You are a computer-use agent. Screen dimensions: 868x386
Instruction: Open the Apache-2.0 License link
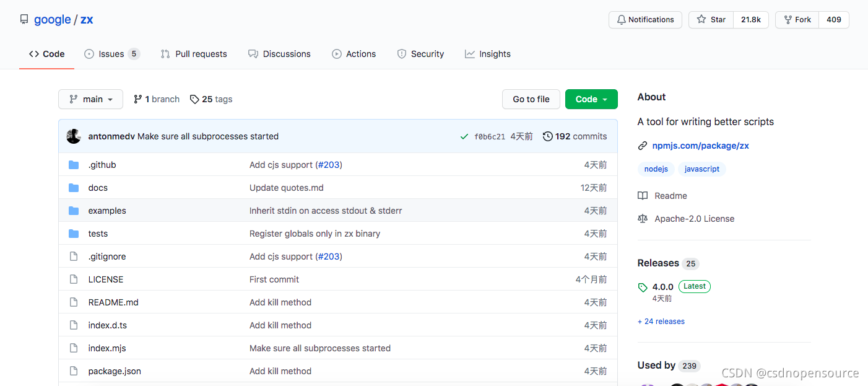click(x=686, y=219)
